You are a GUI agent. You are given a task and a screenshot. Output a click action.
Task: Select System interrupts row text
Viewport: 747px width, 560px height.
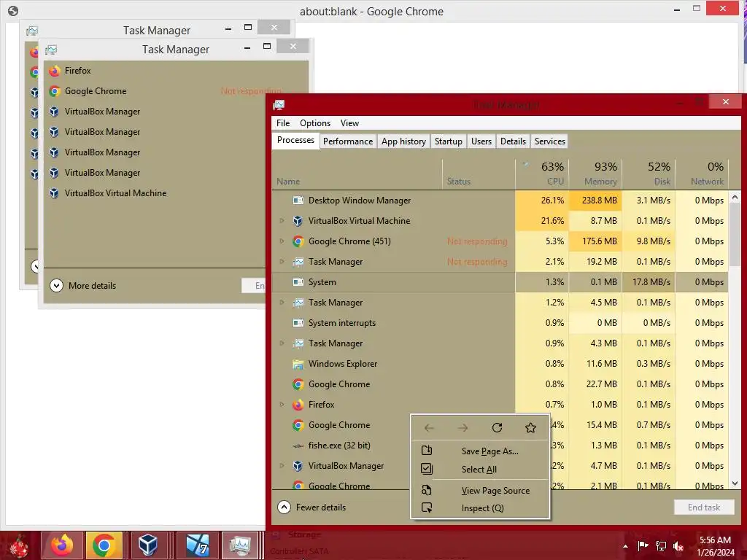pyautogui.click(x=342, y=323)
